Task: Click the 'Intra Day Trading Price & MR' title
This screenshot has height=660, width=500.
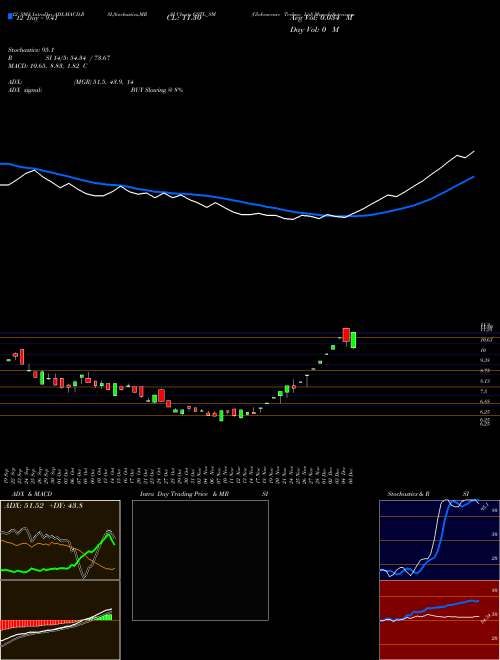Action: [x=184, y=494]
